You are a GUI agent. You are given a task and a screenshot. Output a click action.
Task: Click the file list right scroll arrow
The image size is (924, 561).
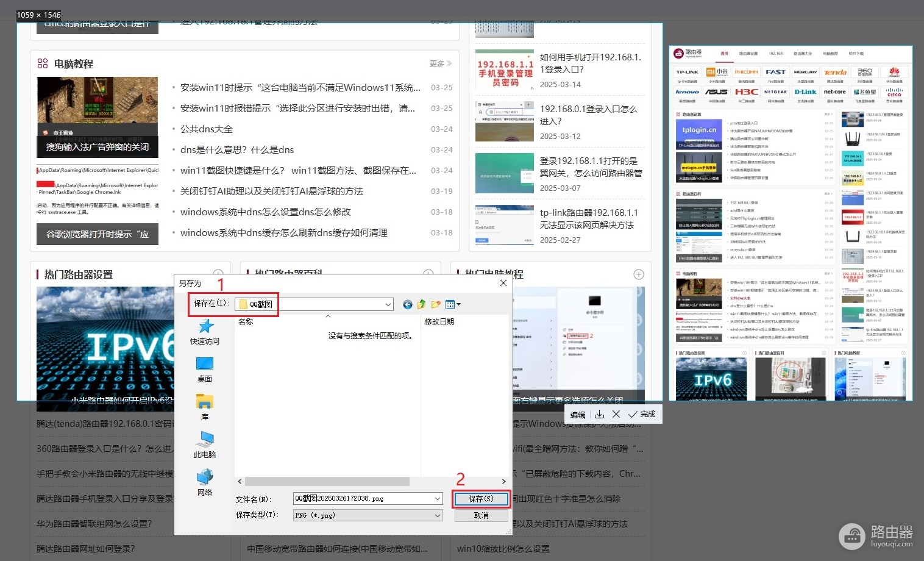pos(503,482)
